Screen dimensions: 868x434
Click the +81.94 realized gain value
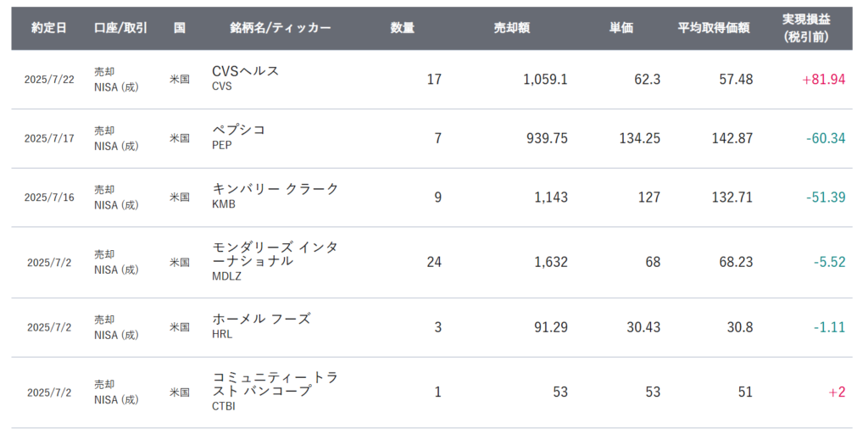pyautogui.click(x=823, y=80)
